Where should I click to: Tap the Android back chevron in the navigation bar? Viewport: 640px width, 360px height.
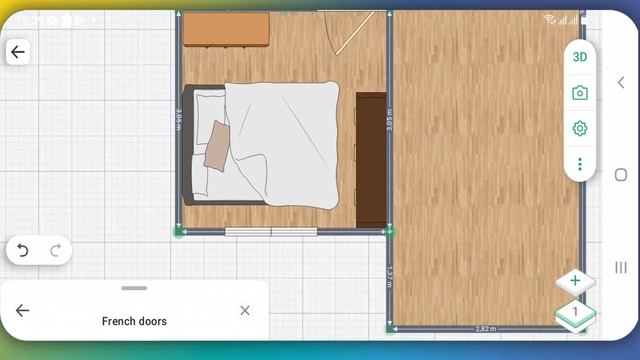tap(621, 83)
